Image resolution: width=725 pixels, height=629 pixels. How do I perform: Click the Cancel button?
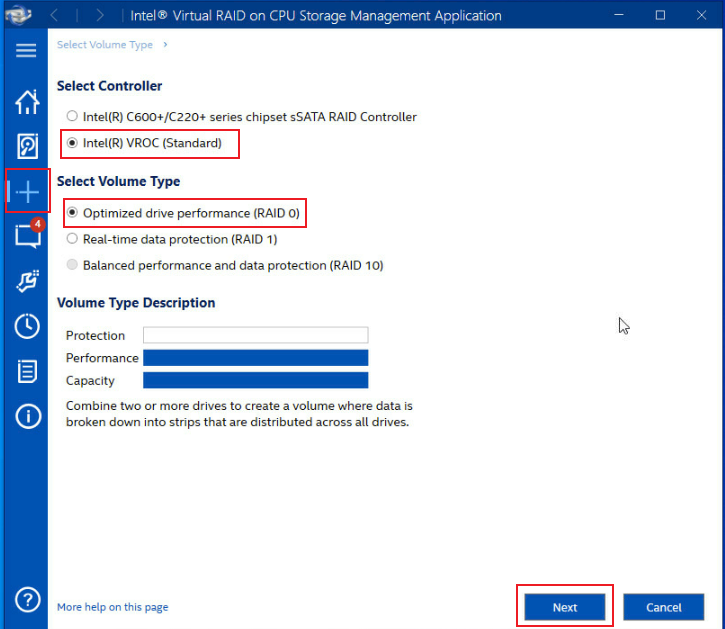click(x=664, y=607)
